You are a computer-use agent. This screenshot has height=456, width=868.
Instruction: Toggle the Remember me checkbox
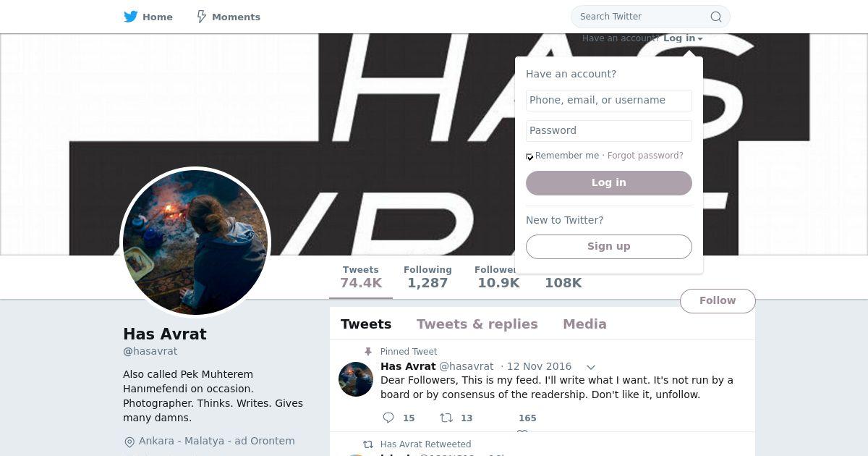pos(529,156)
